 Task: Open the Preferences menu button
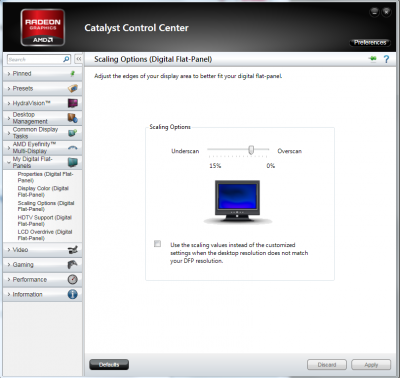[x=370, y=42]
